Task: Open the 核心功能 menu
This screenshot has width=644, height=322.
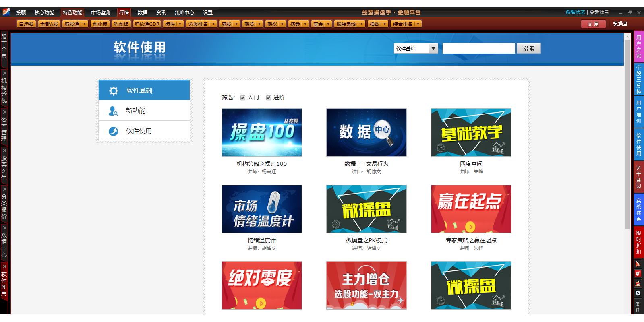Action: 44,13
